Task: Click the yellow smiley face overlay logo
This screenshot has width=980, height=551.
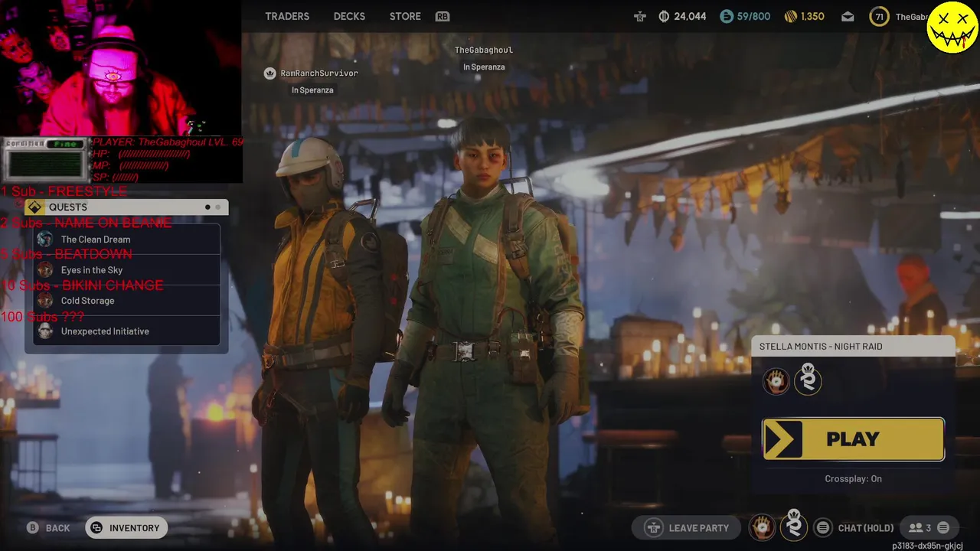Action: pyautogui.click(x=952, y=27)
